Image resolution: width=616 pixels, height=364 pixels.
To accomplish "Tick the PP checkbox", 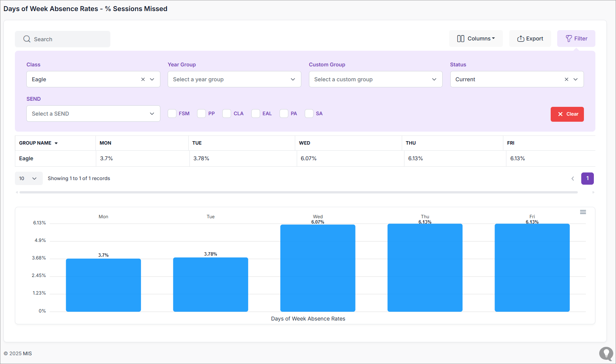I will (201, 114).
